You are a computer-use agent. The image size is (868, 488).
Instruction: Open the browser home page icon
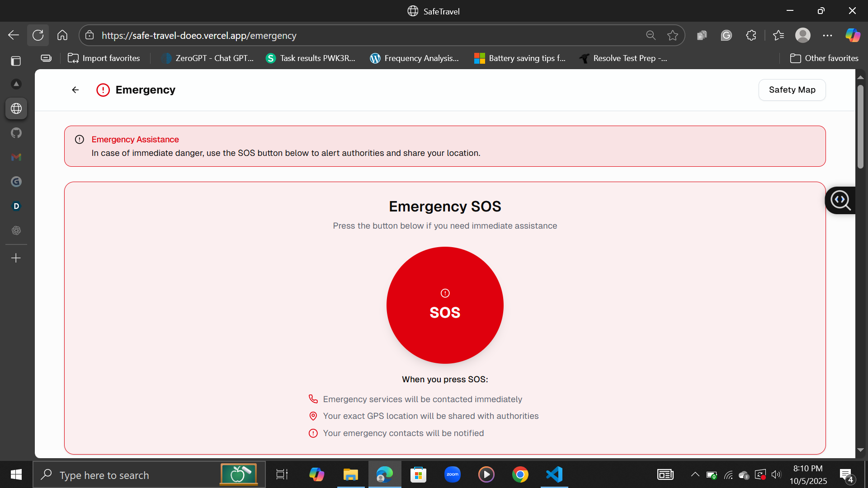pos(62,35)
